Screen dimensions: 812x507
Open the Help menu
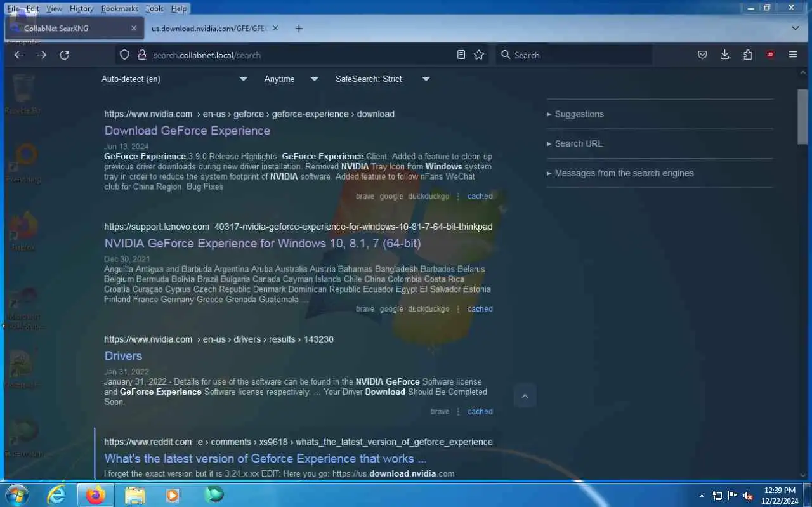click(179, 8)
